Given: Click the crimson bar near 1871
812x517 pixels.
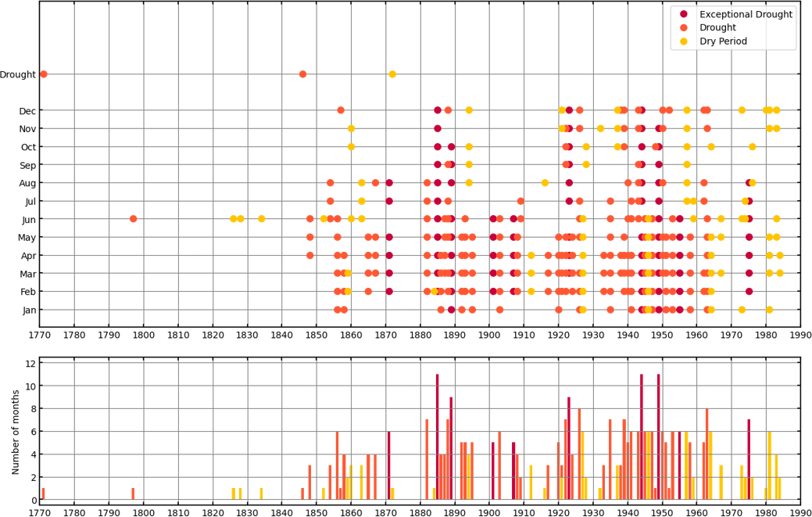Looking at the screenshot, I should point(388,465).
